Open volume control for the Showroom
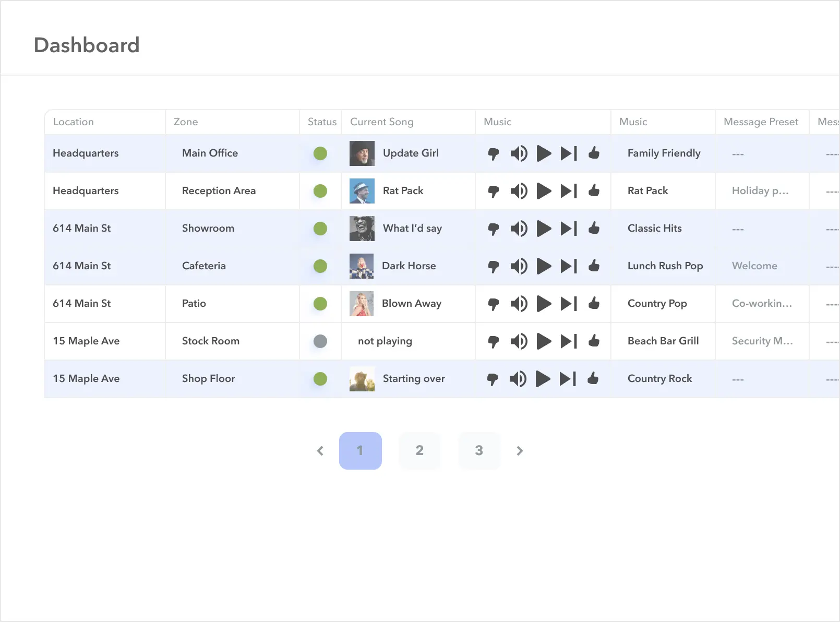Image resolution: width=840 pixels, height=622 pixels. pos(519,229)
